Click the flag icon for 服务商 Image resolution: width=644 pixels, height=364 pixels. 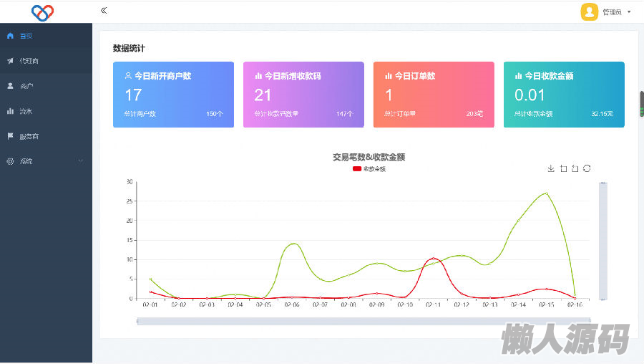point(10,136)
